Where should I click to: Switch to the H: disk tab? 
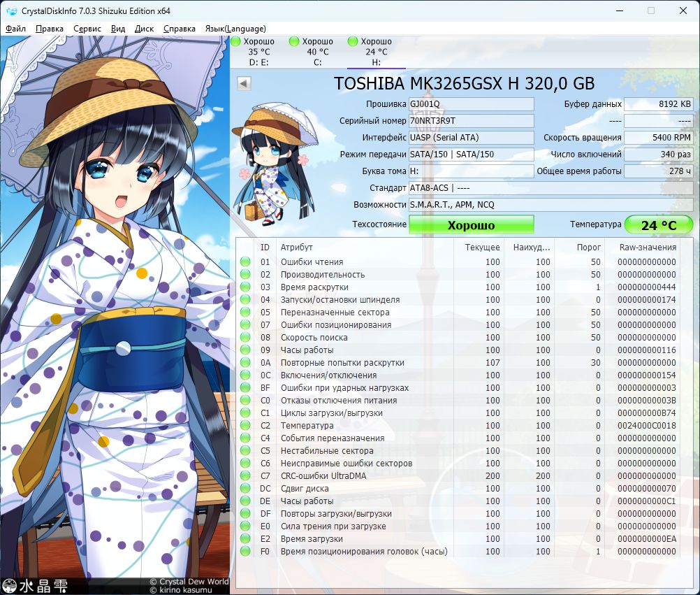[x=377, y=52]
